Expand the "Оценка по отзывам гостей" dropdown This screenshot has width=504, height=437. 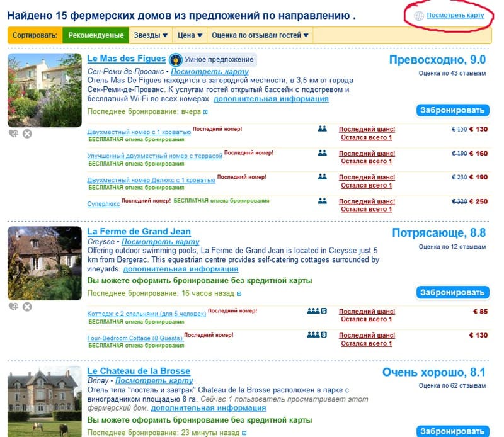pos(260,37)
